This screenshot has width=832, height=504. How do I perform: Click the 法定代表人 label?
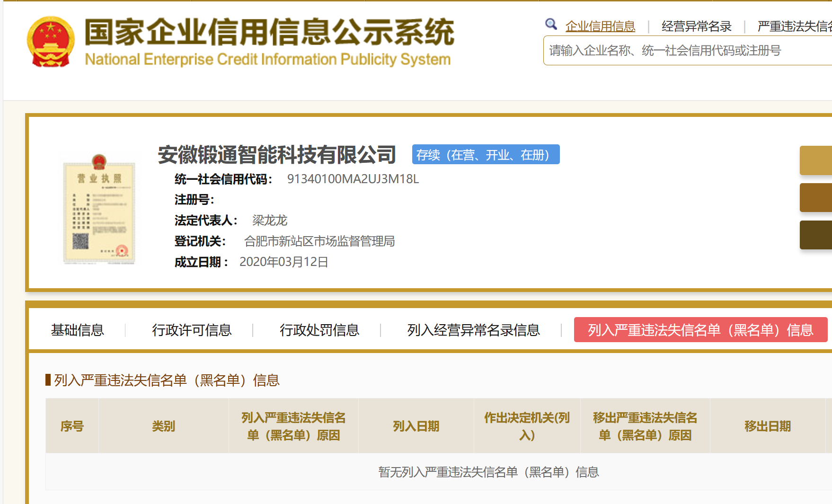coord(206,220)
